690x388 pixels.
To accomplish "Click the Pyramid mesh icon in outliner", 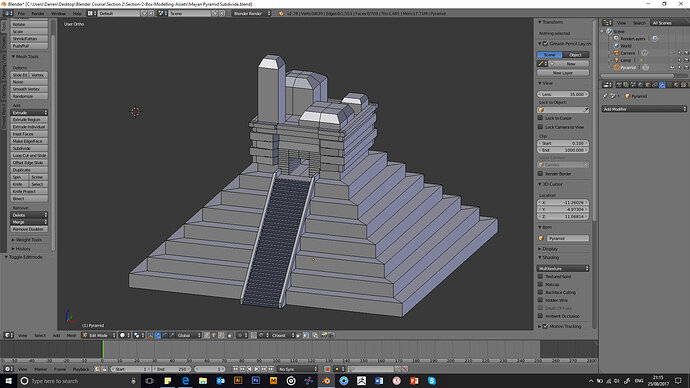I will (617, 67).
